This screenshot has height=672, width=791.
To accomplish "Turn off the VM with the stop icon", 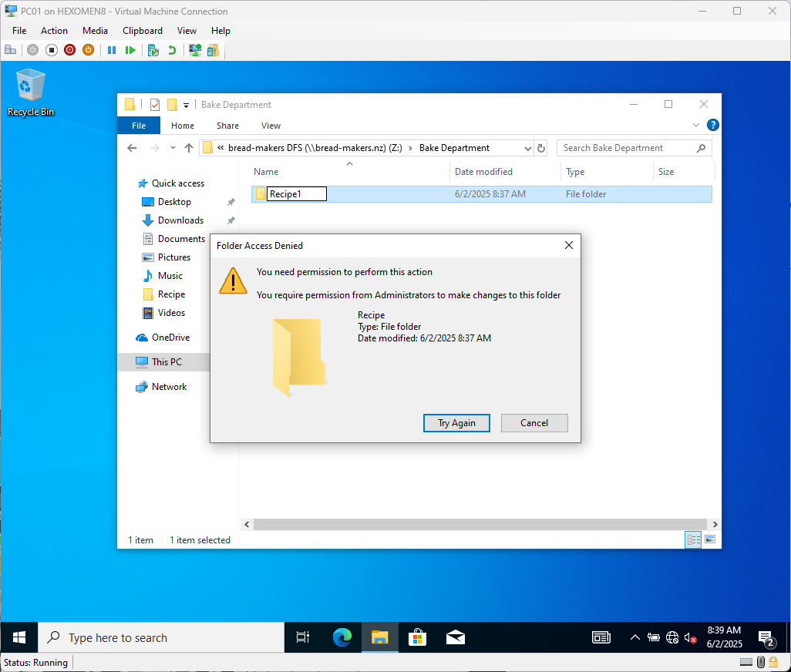I will pos(52,50).
